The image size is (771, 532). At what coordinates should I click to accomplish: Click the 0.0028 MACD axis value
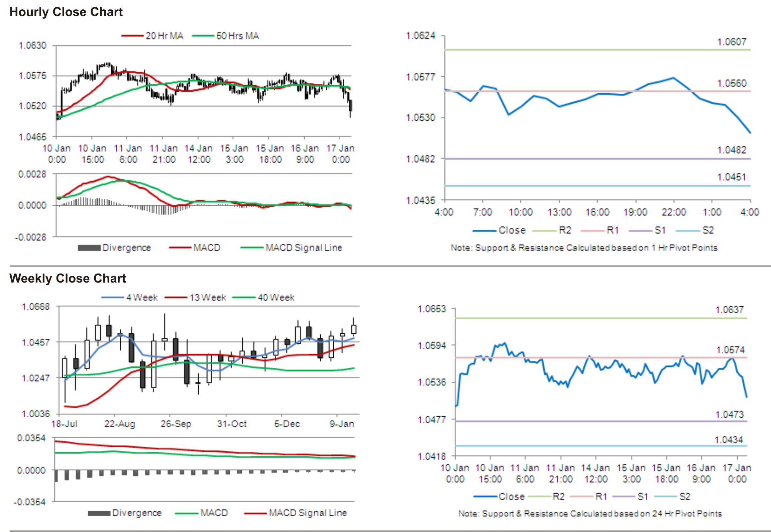click(32, 174)
